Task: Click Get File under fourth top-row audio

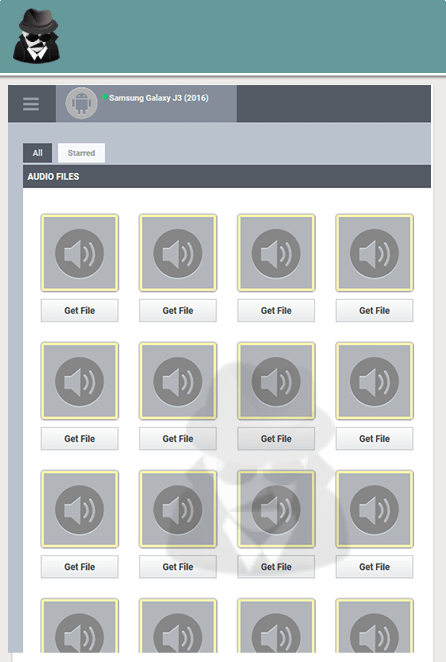Action: 375,311
